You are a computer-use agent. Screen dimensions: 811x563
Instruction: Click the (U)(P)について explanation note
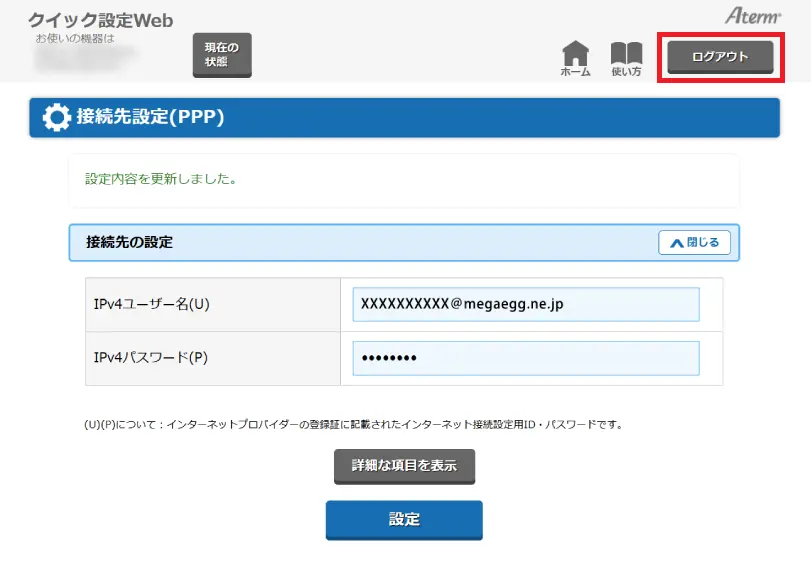pos(354,424)
